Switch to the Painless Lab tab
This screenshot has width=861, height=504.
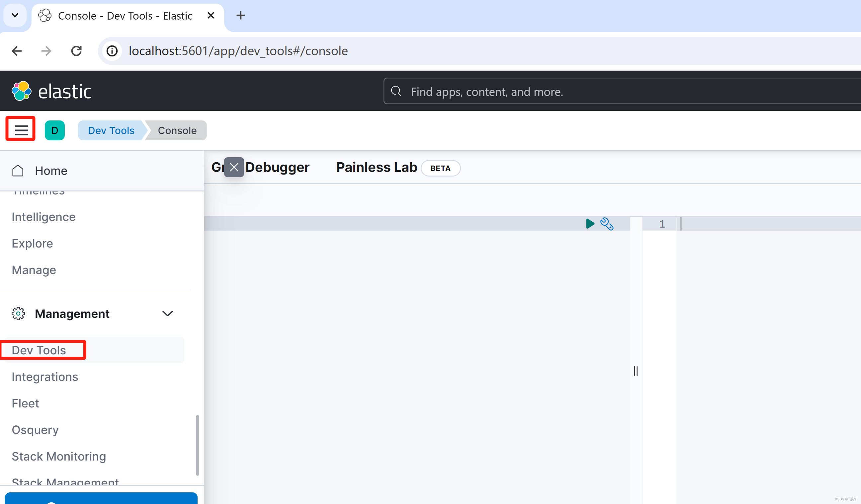[x=376, y=167]
